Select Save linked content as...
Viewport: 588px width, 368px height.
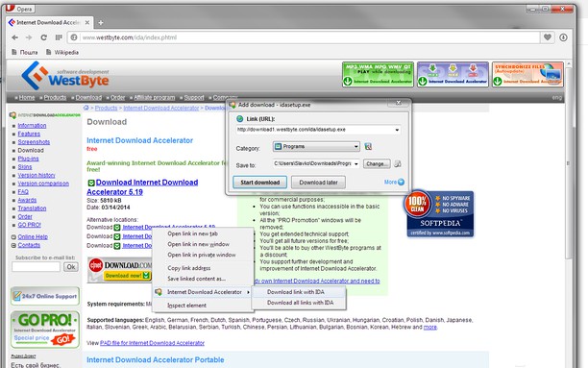click(197, 279)
